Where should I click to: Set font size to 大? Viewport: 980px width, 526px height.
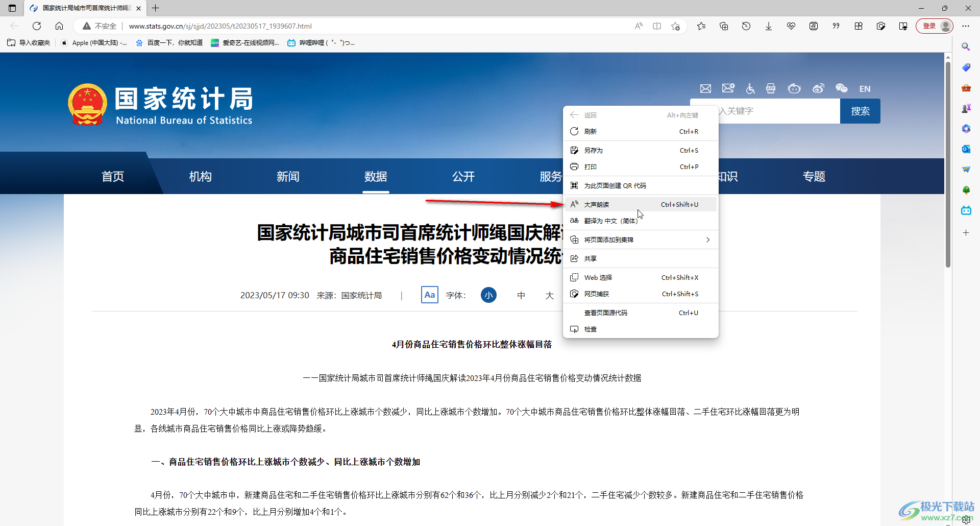pyautogui.click(x=549, y=296)
